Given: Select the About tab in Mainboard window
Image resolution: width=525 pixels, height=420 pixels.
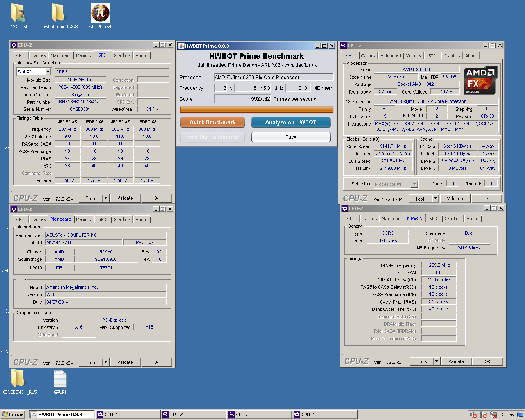Looking at the screenshot, I should point(142,219).
